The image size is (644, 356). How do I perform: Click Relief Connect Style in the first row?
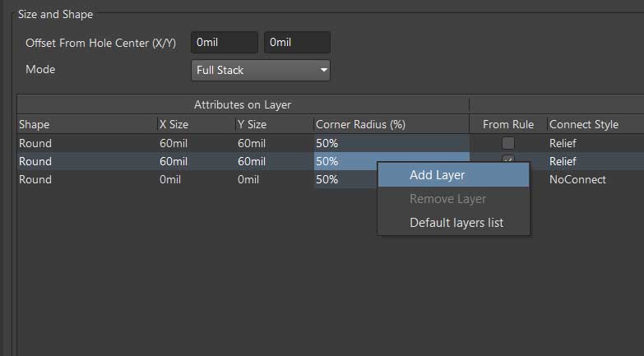[563, 143]
